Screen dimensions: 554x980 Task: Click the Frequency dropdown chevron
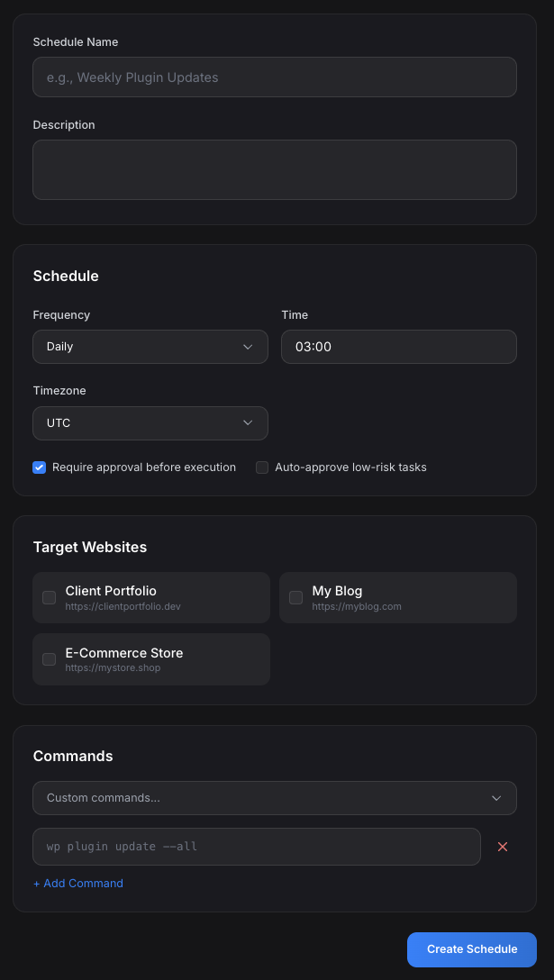pos(249,347)
